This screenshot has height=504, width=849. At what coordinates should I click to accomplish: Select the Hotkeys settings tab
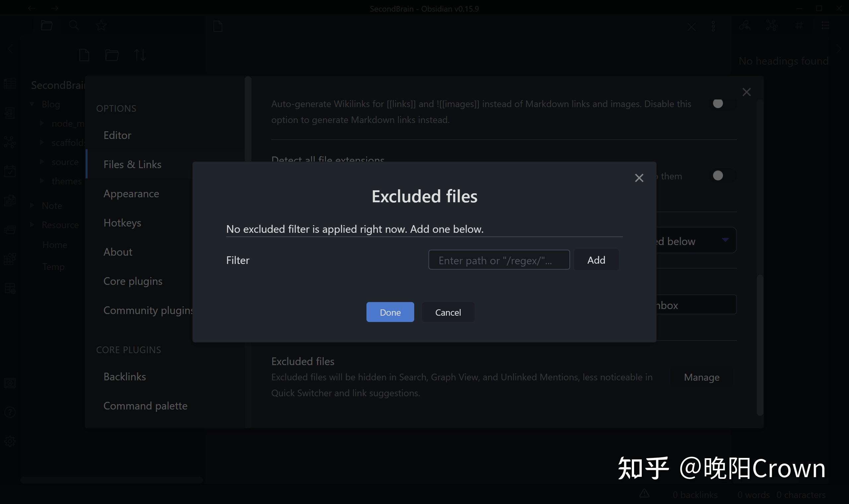[x=122, y=223]
